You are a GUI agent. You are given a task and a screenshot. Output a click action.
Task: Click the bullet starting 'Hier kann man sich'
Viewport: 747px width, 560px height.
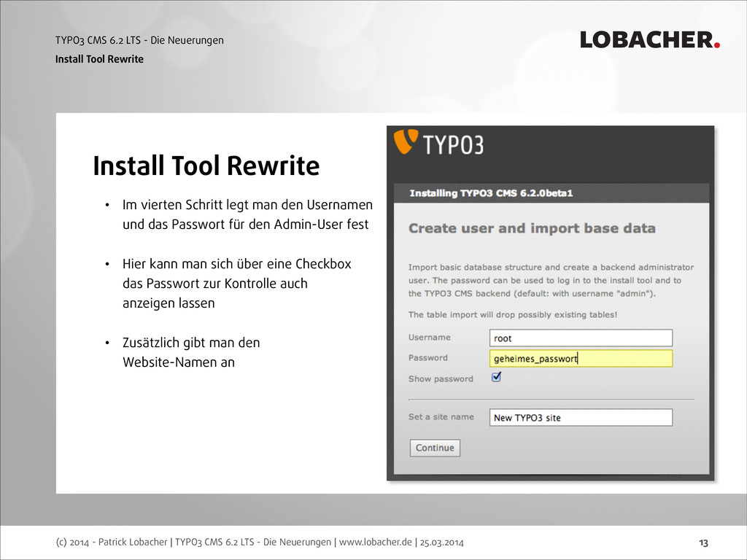coord(237,284)
